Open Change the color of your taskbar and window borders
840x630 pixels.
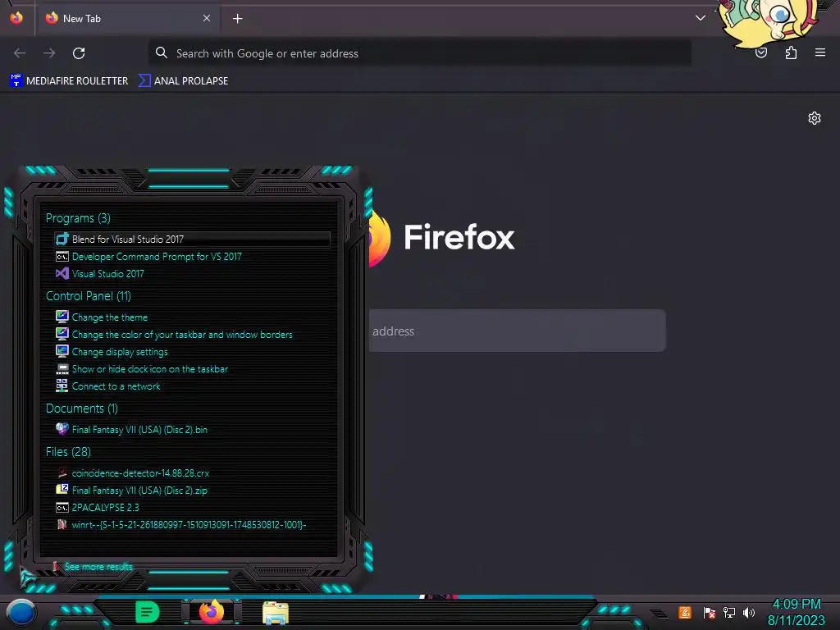(x=182, y=335)
